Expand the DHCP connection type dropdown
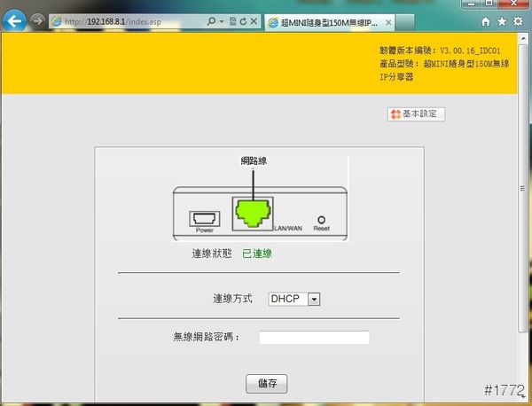This screenshot has height=406, width=532. 313,300
